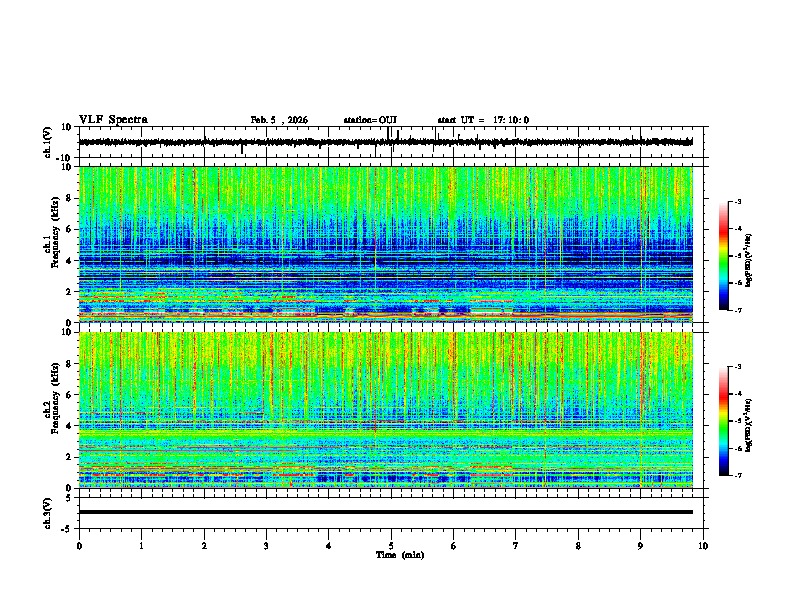The image size is (792, 612).
Task: Click time axis tick label "9"
Action: click(640, 546)
